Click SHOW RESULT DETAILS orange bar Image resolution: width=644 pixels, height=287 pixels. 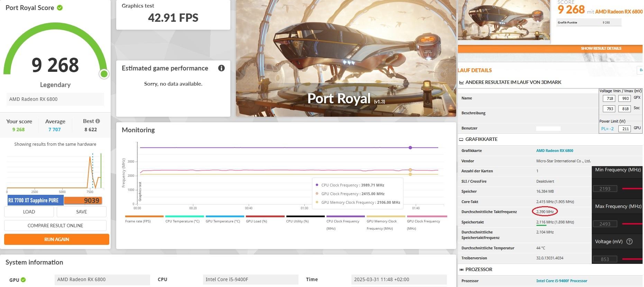point(550,48)
